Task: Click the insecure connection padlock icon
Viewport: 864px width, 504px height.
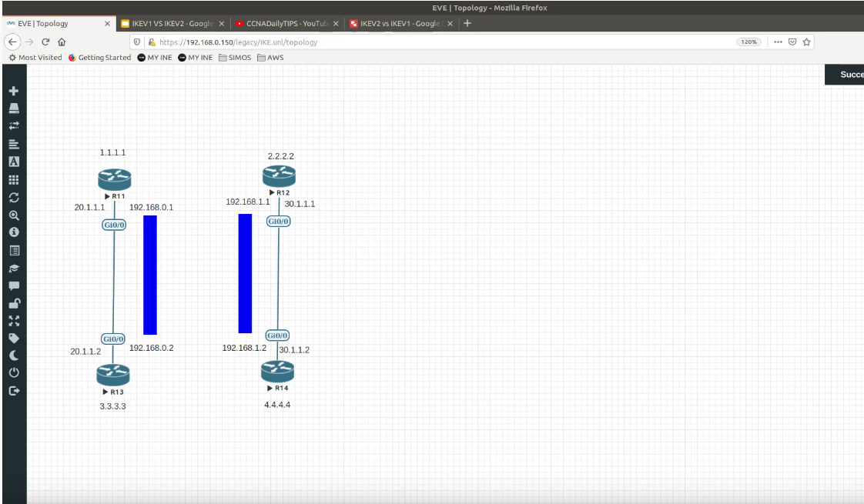Action: pos(152,42)
